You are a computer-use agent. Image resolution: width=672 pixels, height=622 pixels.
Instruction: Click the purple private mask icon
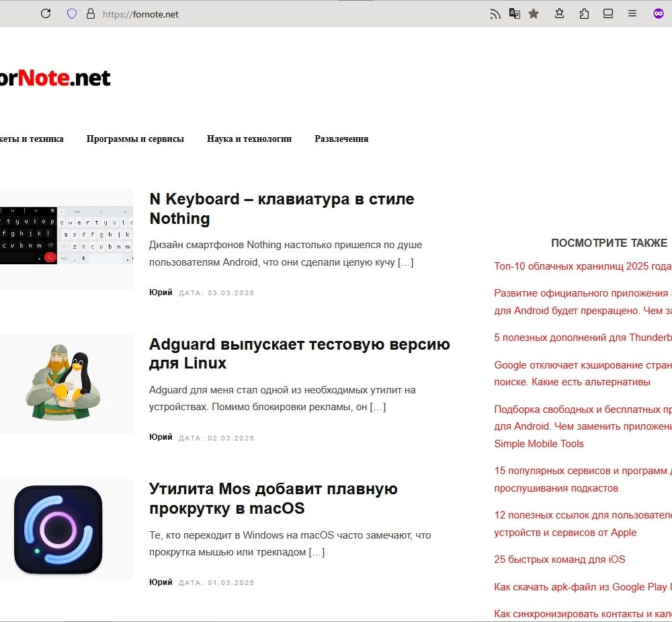tap(659, 13)
